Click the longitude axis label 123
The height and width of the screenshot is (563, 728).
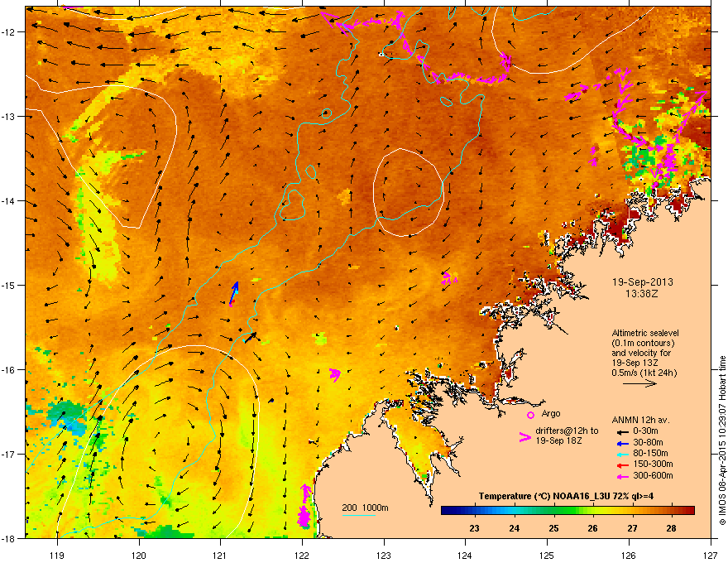point(384,555)
